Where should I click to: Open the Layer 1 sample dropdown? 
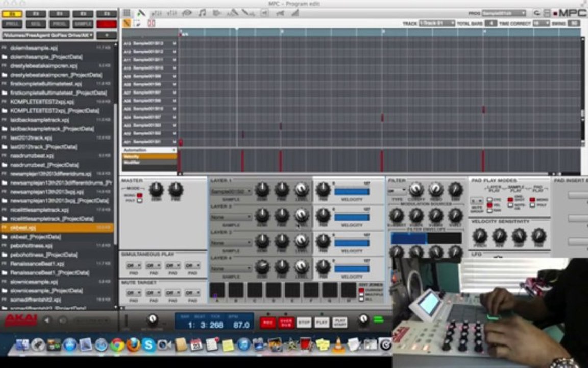coord(231,192)
